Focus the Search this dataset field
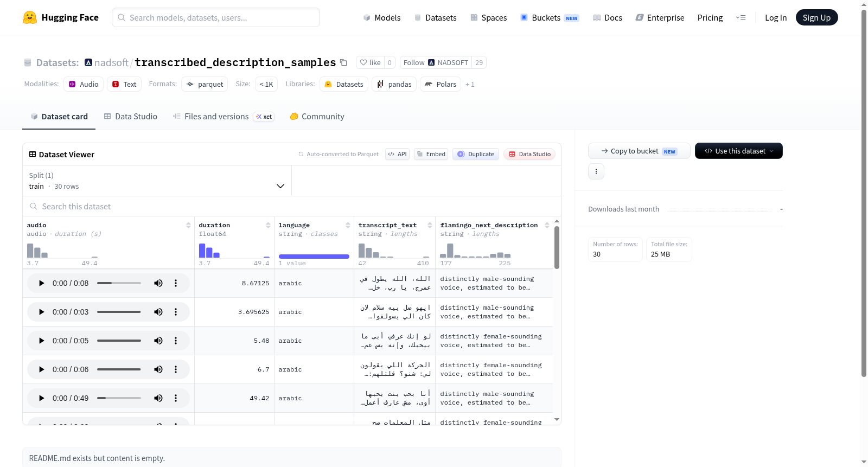Screen dimensions: 868x467 pos(292,206)
